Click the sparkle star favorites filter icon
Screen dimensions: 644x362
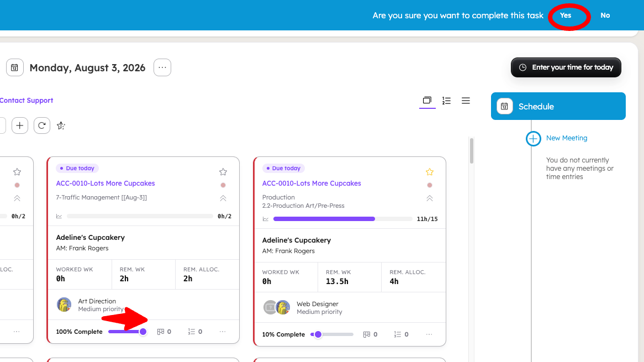pos(61,126)
